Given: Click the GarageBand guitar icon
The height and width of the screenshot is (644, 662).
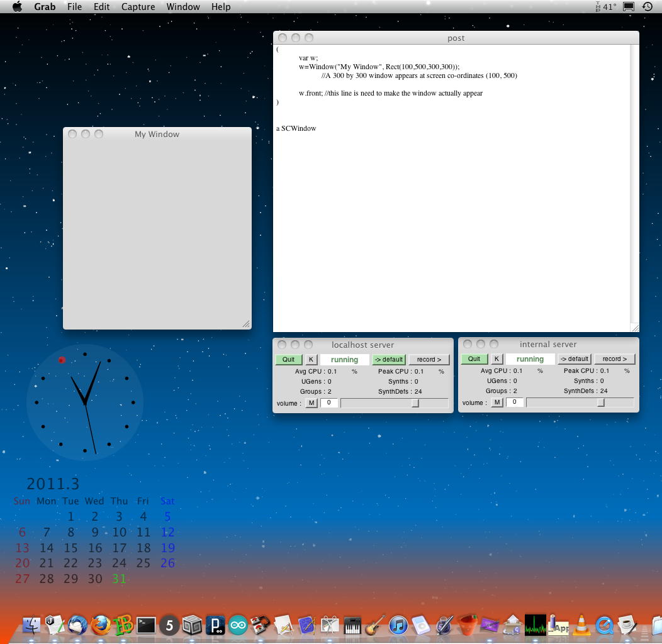Looking at the screenshot, I should coord(375,625).
